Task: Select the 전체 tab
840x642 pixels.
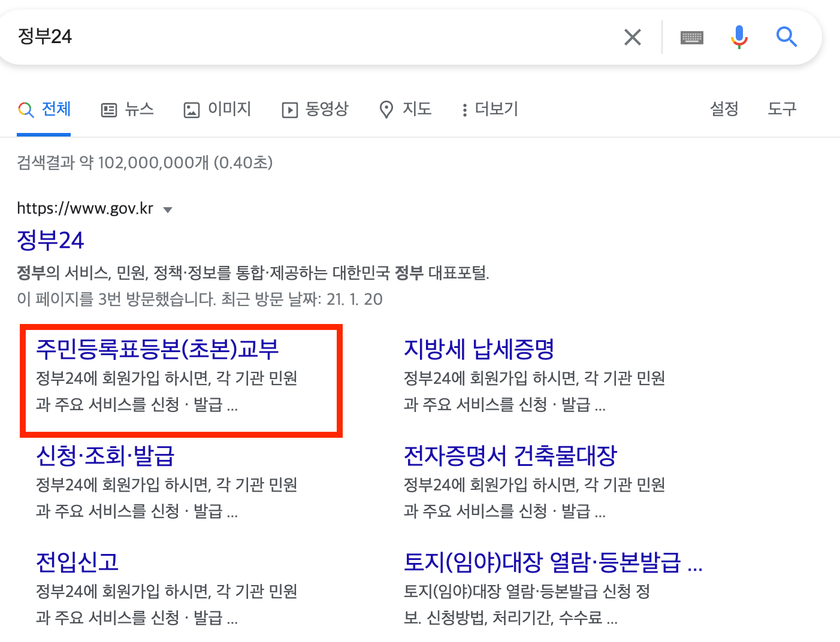Action: [x=44, y=110]
